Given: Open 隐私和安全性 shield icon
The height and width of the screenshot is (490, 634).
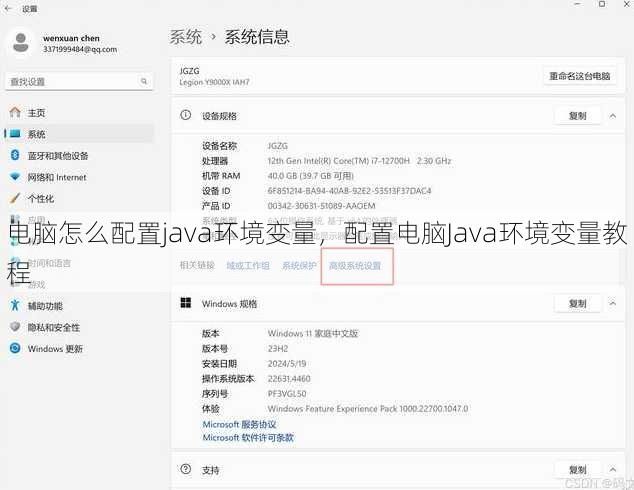Looking at the screenshot, I should pos(15,327).
